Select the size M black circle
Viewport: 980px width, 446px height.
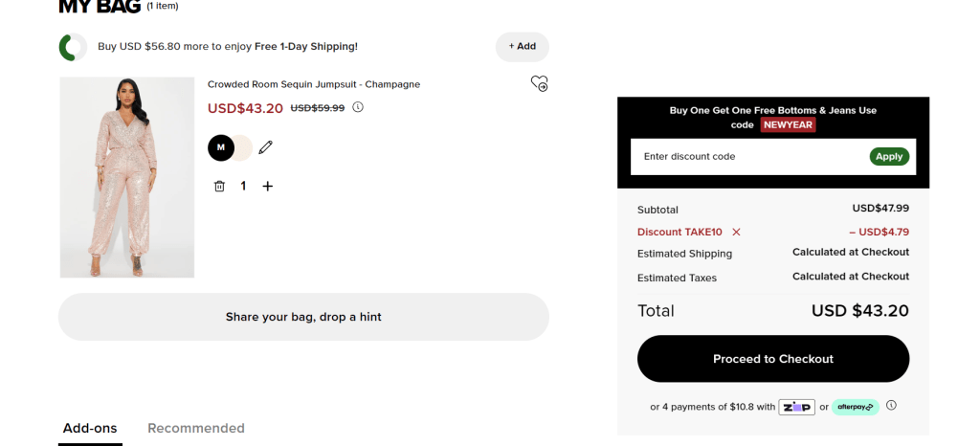221,147
